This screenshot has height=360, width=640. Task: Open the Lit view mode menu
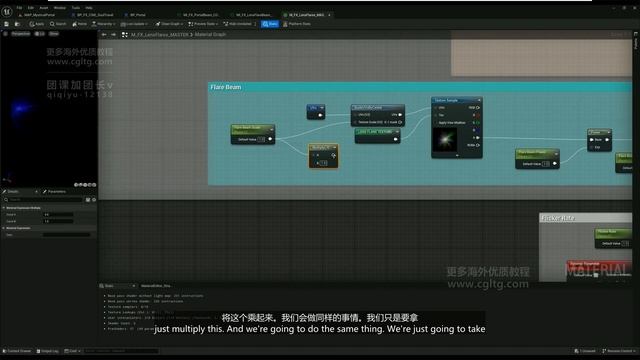[x=40, y=34]
